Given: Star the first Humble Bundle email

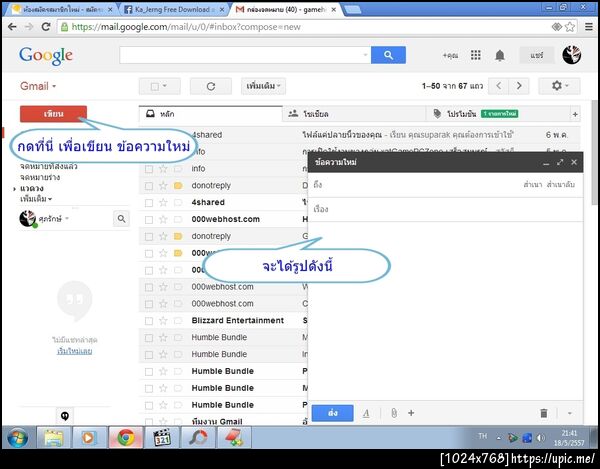Looking at the screenshot, I should coord(163,337).
